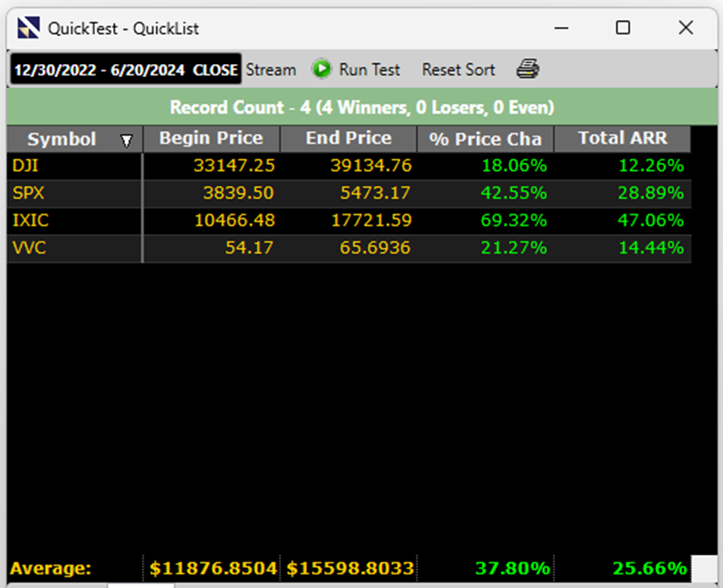This screenshot has height=588, width=723.
Task: Sort by the % Price Cha column header
Action: point(485,139)
